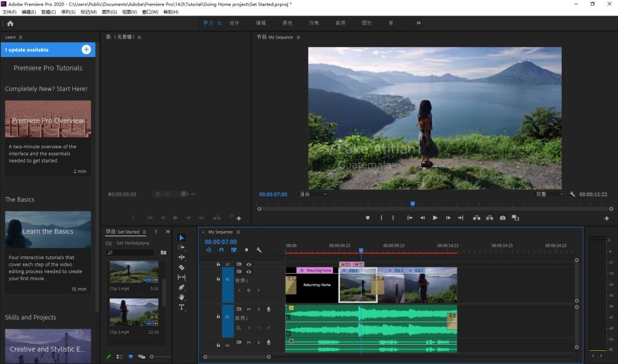Select the Pen tool
618x364 pixels.
(181, 287)
